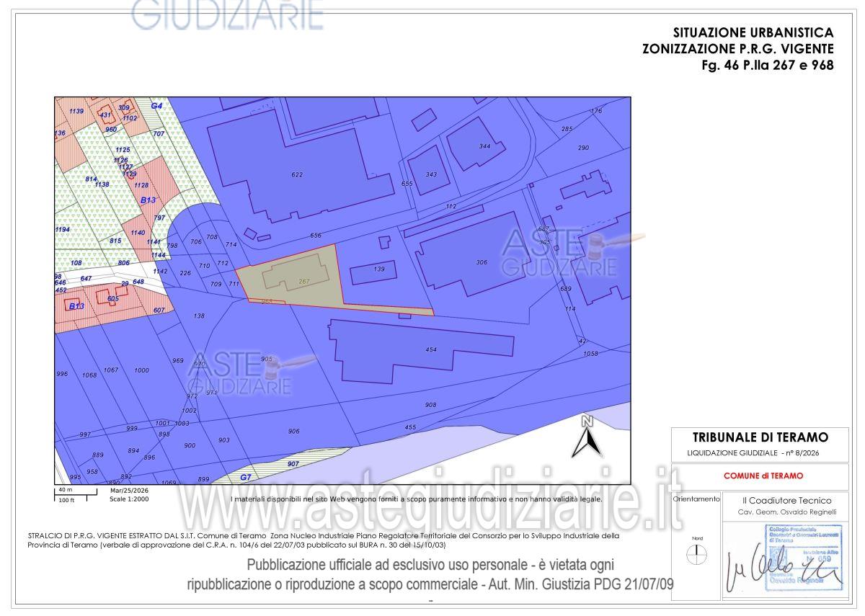865x616 pixels.
Task: Click parcel label 226
Action: (x=185, y=273)
